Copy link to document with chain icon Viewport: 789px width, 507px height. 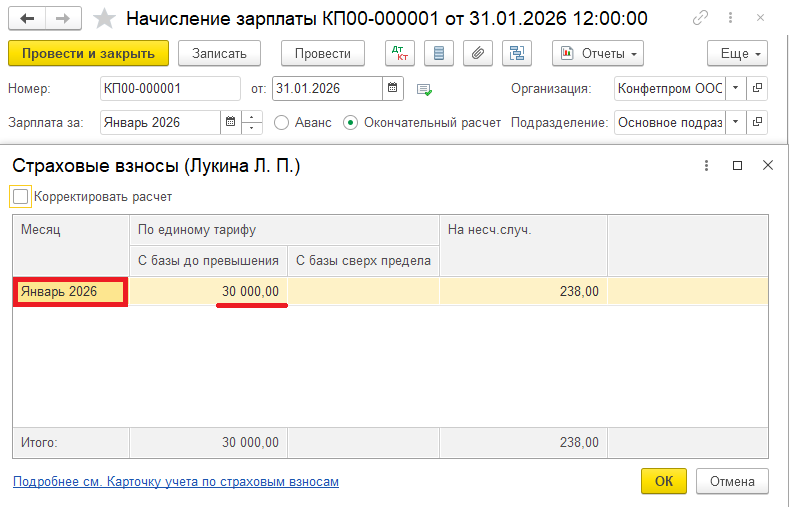click(700, 18)
